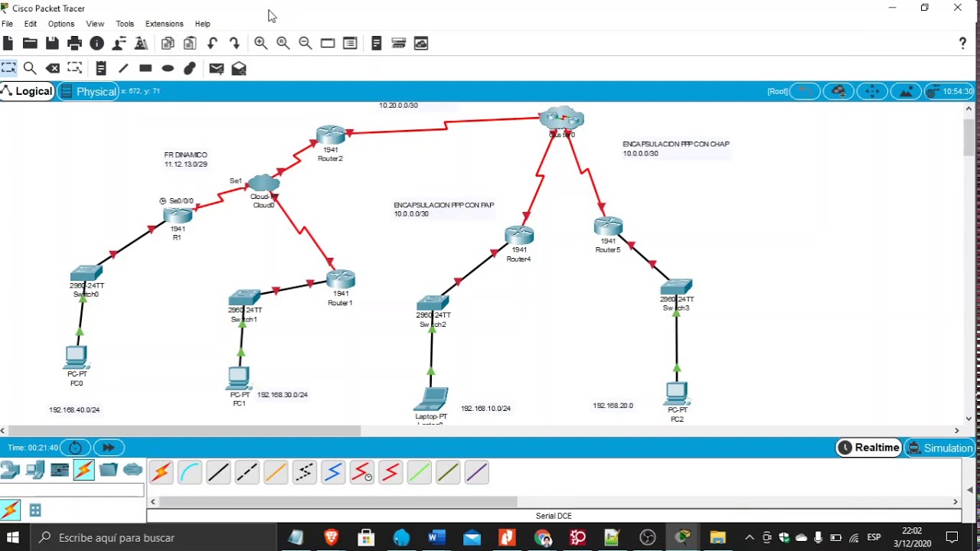Power cycle devices button
Viewport: 980px width, 551px height.
[76, 448]
